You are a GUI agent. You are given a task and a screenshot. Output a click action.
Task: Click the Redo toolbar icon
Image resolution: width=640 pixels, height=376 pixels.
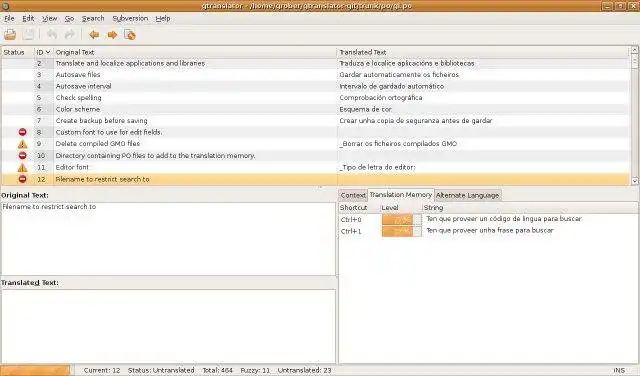(x=70, y=35)
